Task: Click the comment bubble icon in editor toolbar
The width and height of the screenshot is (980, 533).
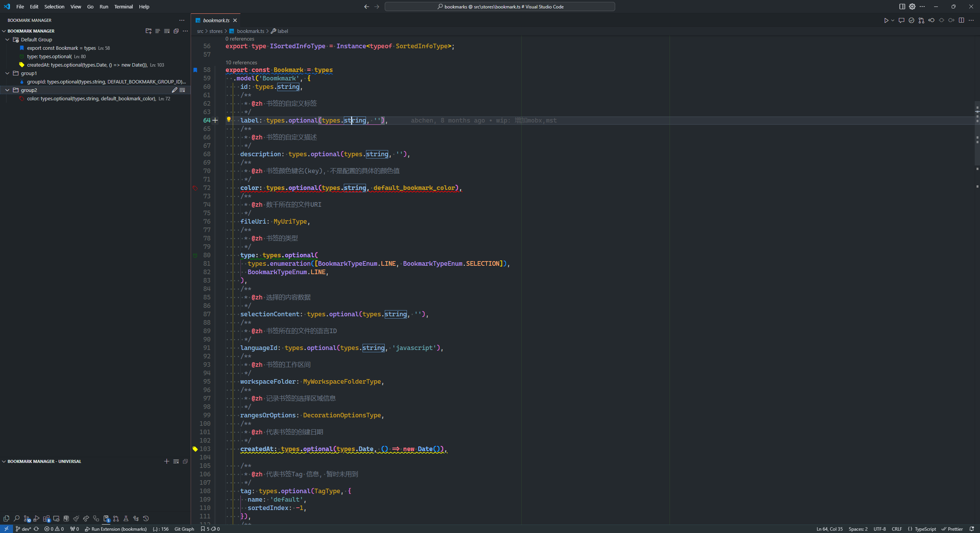Action: point(902,20)
